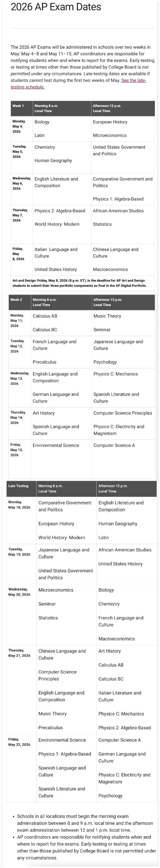The height and width of the screenshot is (868, 160).
Task: Open the late-testing schedule link
Action: point(133,80)
